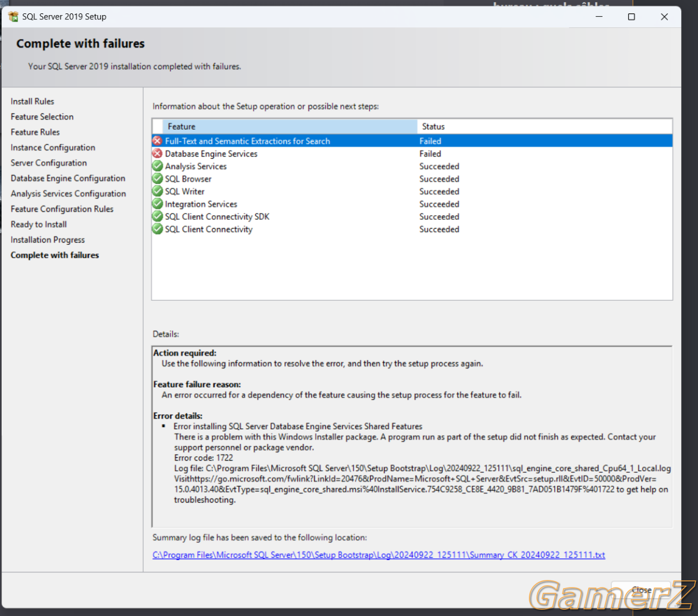Viewport: 698px width, 616px height.
Task: Minimize the SQL Server 2019 Setup window
Action: (x=599, y=17)
